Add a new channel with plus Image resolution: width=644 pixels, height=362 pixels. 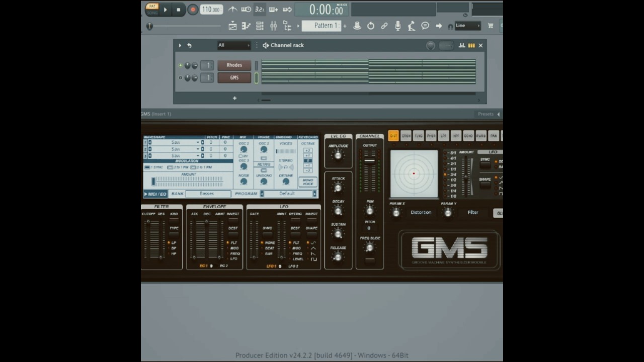234,98
